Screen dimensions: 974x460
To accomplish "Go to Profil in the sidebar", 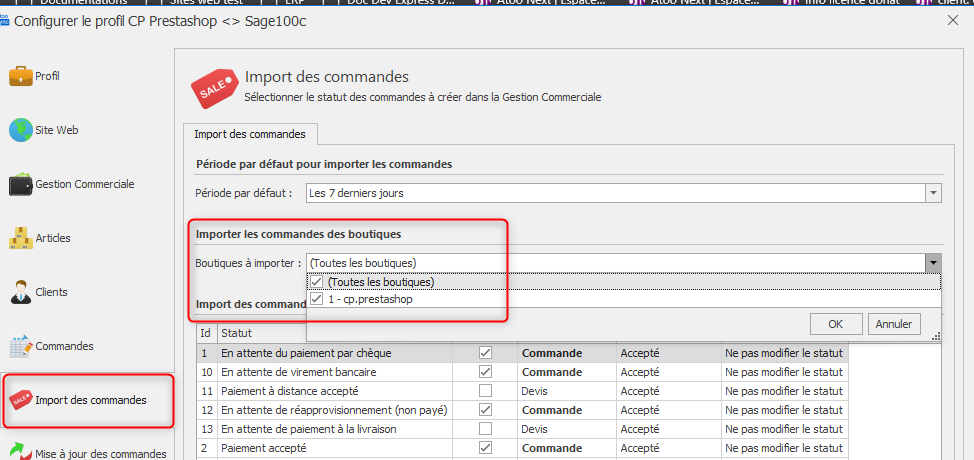I will (47, 76).
